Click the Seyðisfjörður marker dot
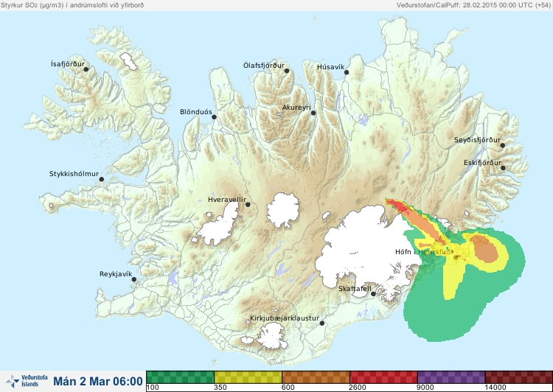 [503, 145]
